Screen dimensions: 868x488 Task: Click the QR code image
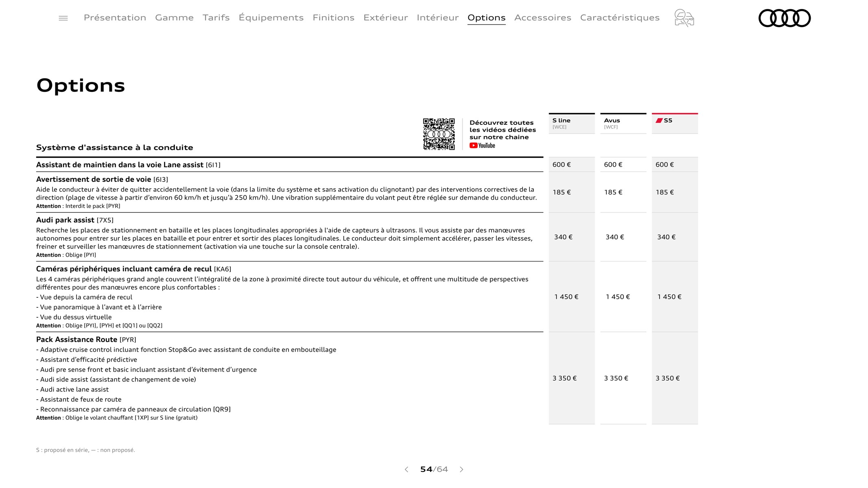tap(439, 134)
